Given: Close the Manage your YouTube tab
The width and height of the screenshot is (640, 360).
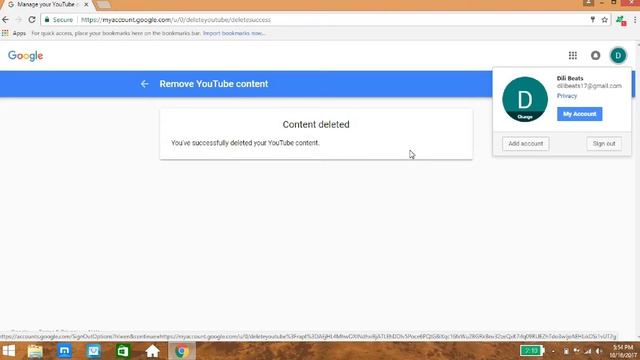Looking at the screenshot, I should tap(86, 4).
